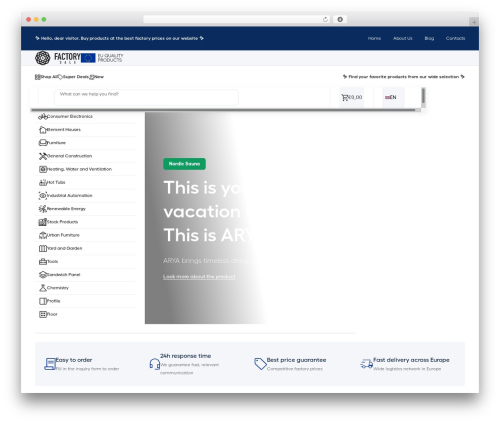The height and width of the screenshot is (423, 500).
Task: Open the Shop All menu
Action: tap(46, 77)
